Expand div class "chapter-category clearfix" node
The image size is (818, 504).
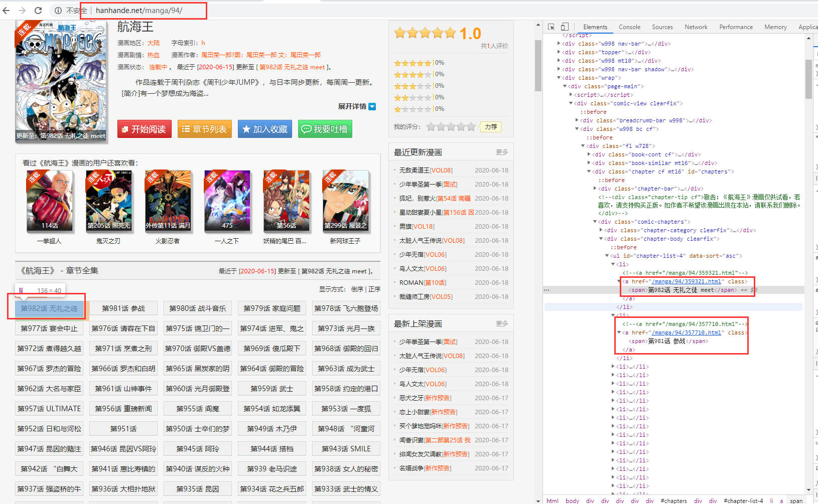coord(601,230)
